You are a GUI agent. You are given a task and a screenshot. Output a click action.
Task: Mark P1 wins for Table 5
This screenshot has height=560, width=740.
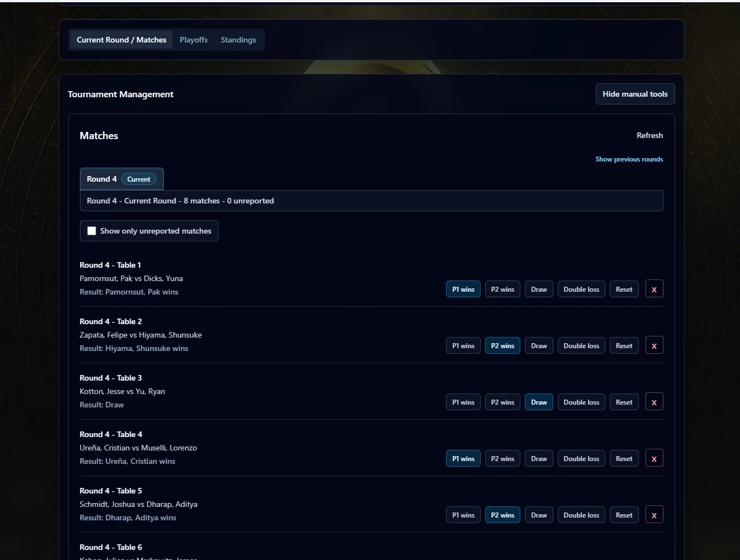point(463,515)
